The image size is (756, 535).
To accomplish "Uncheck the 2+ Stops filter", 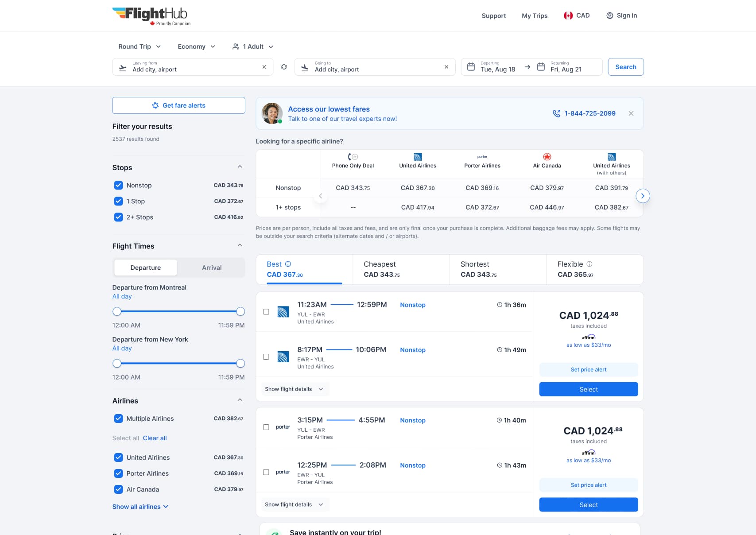I will pyautogui.click(x=118, y=217).
